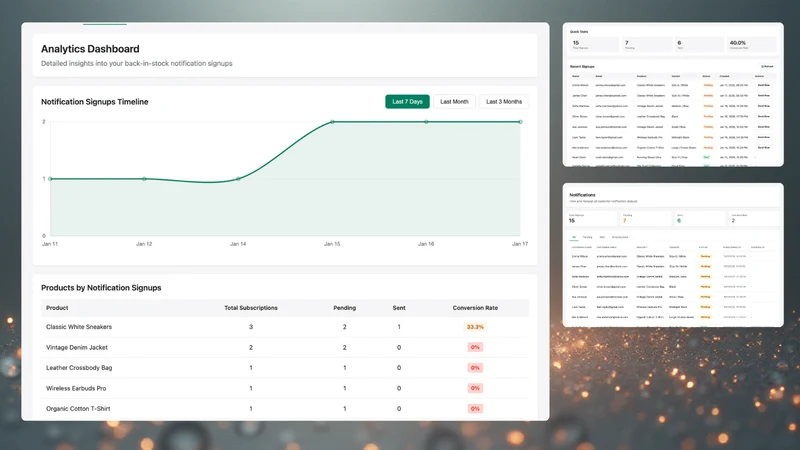Click the Jan 14 data point on chart
The height and width of the screenshot is (450, 800).
238,179
